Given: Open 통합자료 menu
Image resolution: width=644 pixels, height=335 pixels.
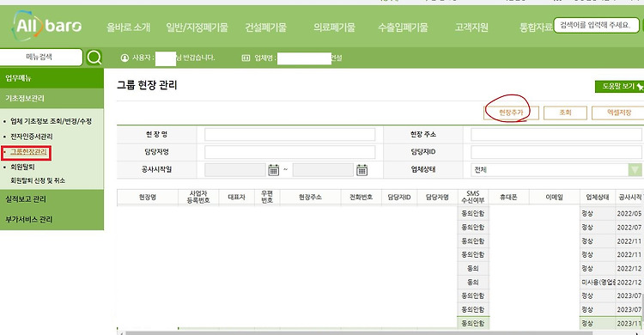Looking at the screenshot, I should click(x=536, y=27).
